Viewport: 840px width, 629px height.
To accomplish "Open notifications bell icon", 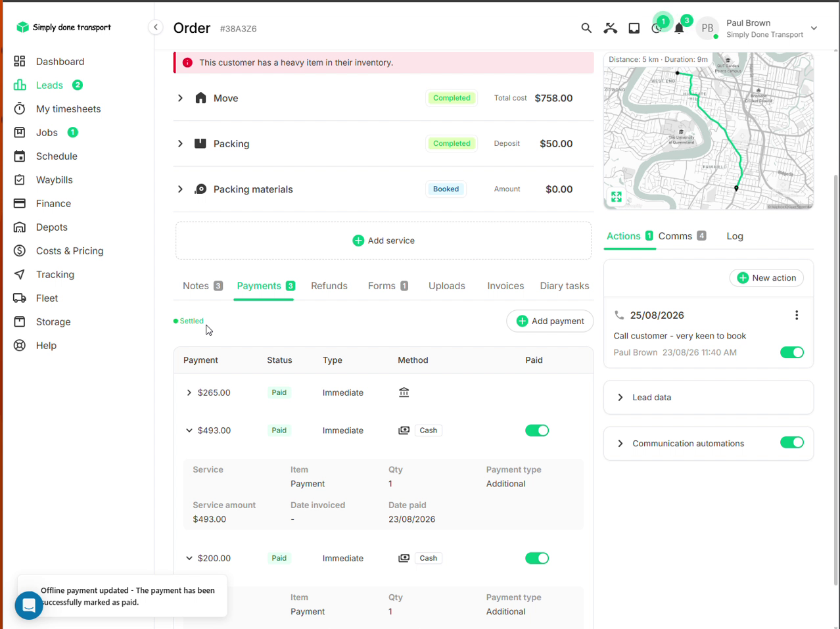I will click(680, 28).
